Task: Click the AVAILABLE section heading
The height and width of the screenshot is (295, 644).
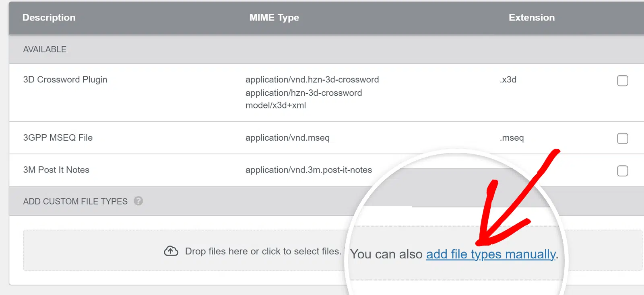Action: pyautogui.click(x=45, y=49)
